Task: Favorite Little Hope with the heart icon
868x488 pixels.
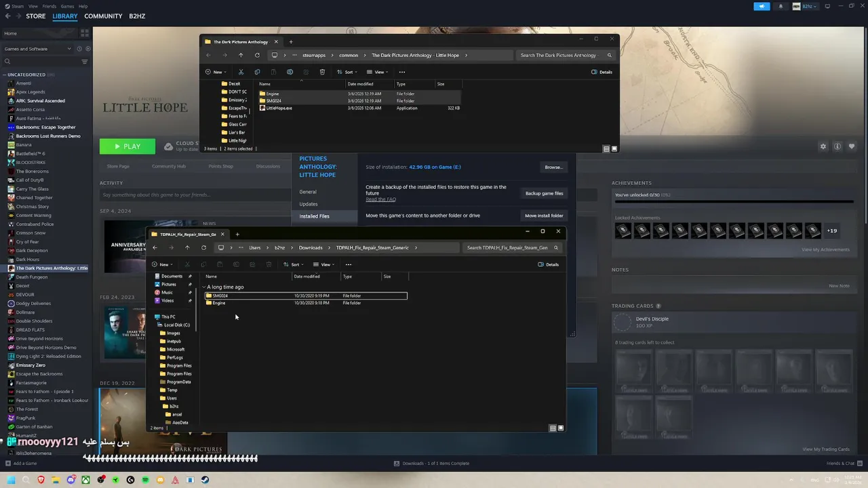Action: click(852, 146)
